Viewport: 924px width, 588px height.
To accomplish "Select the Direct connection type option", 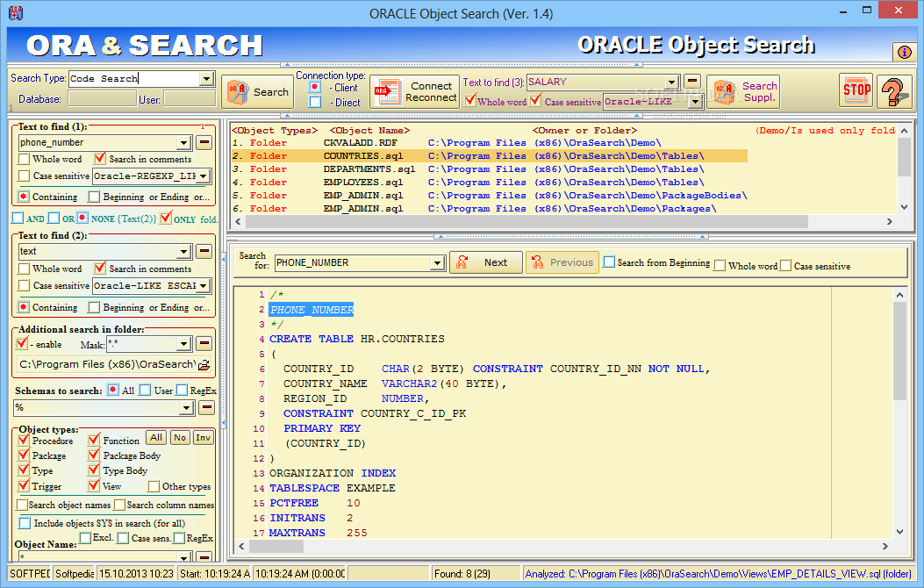I will [315, 103].
